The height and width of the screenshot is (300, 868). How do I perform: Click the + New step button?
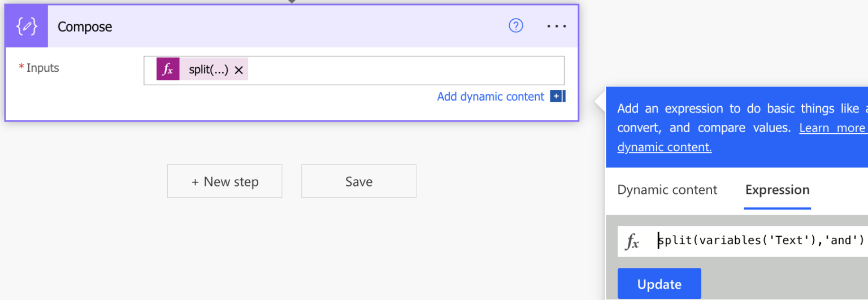coord(224,181)
